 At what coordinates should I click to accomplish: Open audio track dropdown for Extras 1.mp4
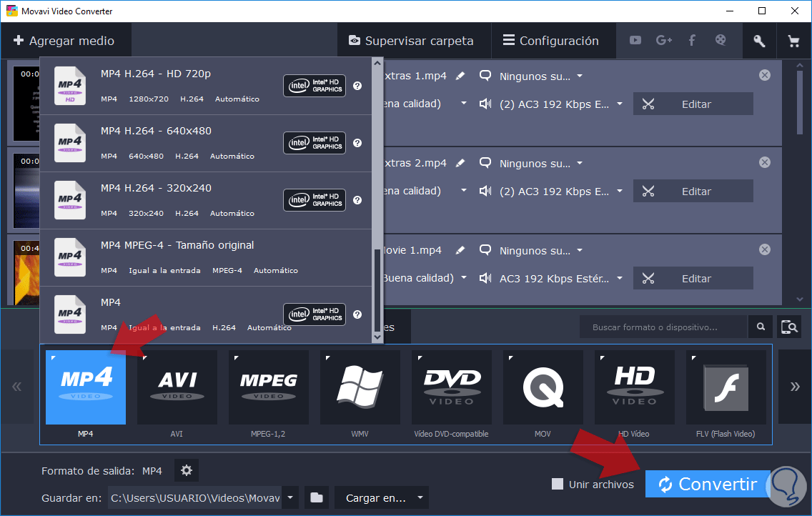click(x=619, y=104)
